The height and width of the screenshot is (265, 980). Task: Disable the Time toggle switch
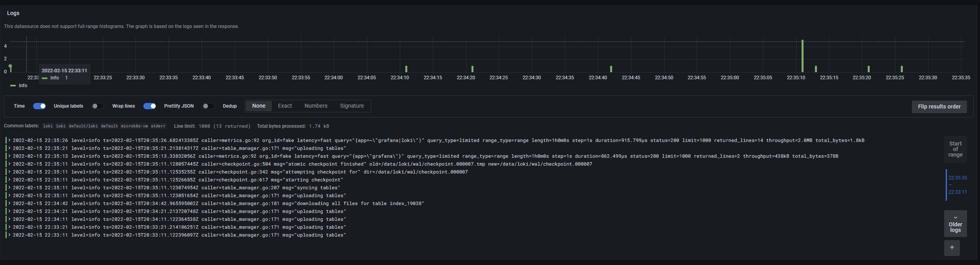(x=39, y=106)
